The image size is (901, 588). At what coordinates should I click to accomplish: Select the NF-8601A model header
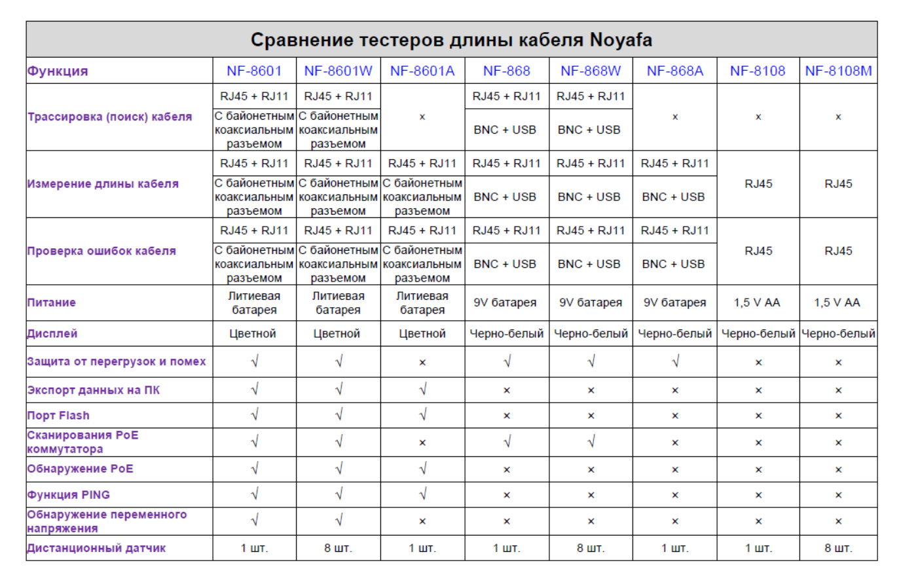point(422,71)
